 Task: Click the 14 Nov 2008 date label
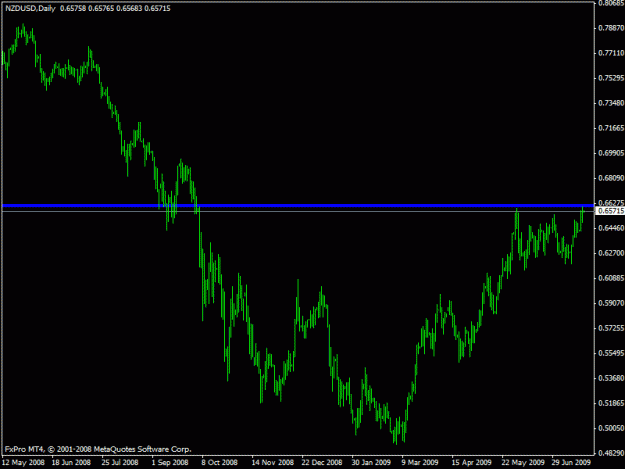(273, 463)
